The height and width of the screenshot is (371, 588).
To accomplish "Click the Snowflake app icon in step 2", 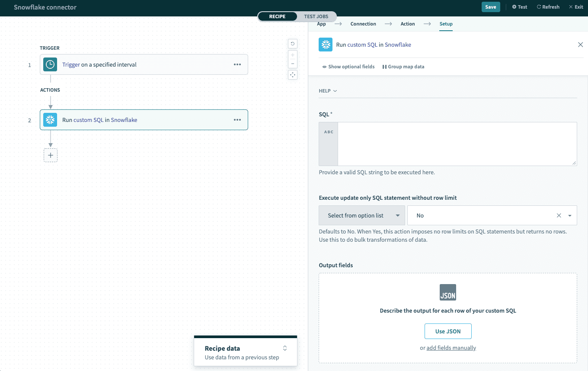I will pos(50,120).
